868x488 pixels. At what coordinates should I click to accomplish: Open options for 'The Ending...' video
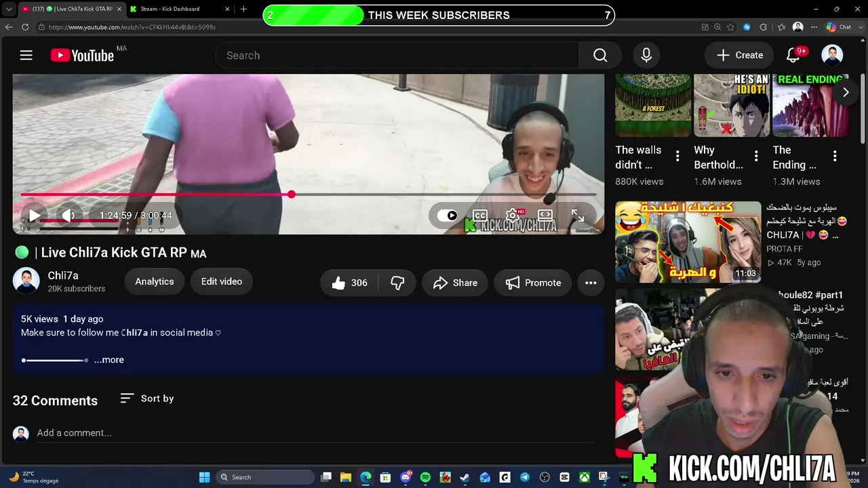[x=835, y=157]
